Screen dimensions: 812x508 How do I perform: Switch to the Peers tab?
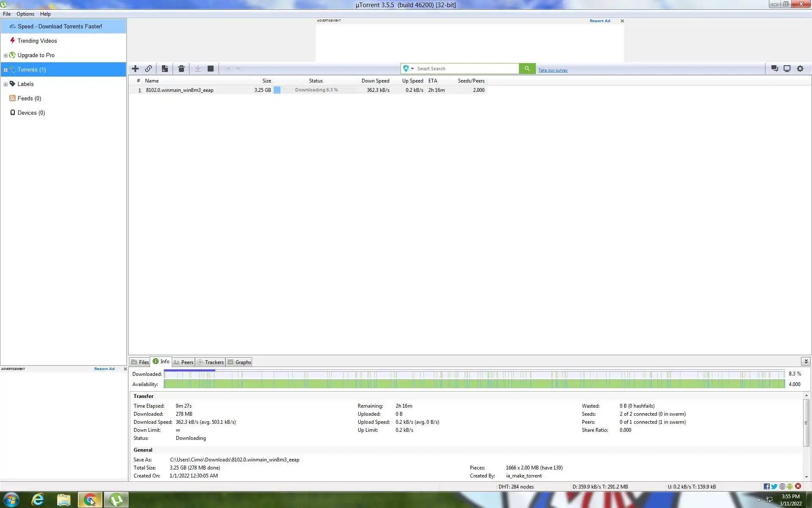184,362
